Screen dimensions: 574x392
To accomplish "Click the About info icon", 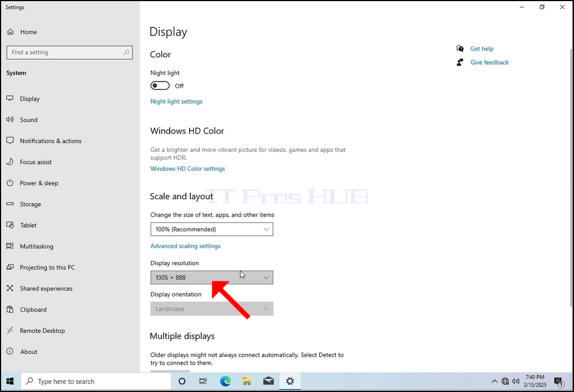I will [x=10, y=351].
